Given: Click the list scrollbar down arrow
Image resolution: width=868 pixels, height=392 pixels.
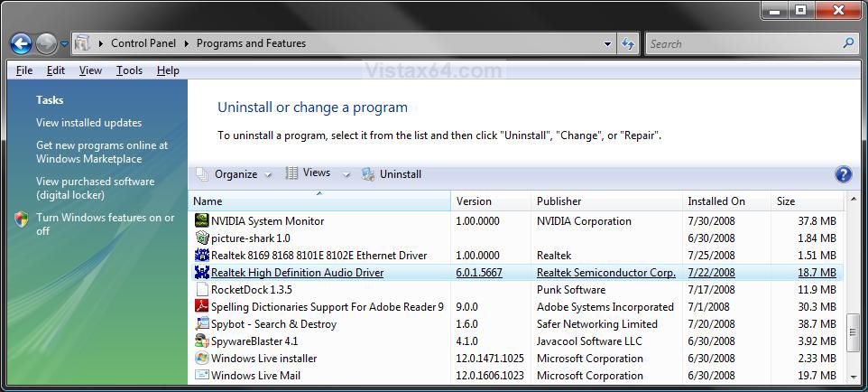Looking at the screenshot, I should [x=853, y=377].
